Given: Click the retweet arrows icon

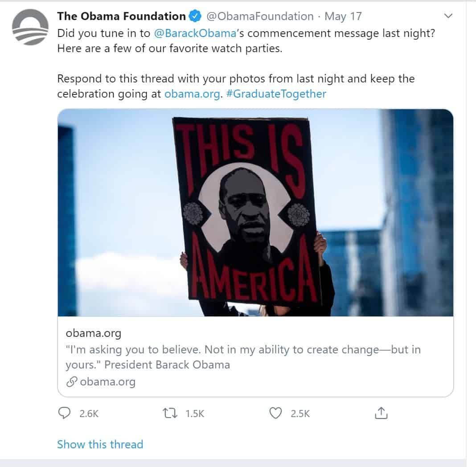Looking at the screenshot, I should tap(170, 413).
